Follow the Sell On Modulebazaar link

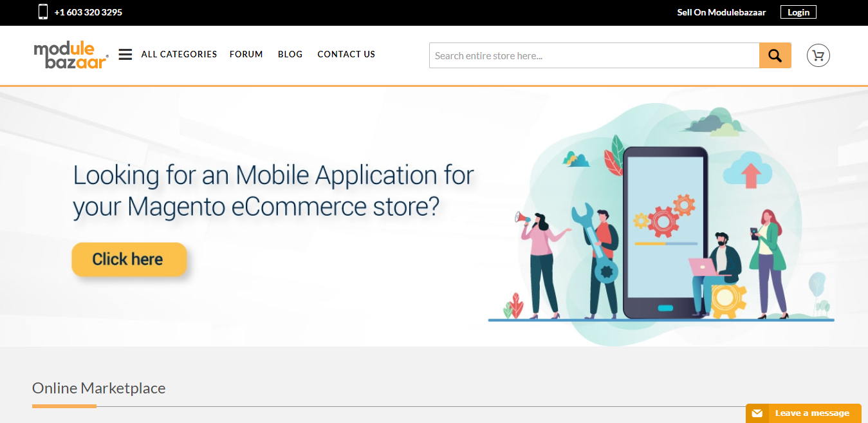tap(721, 12)
